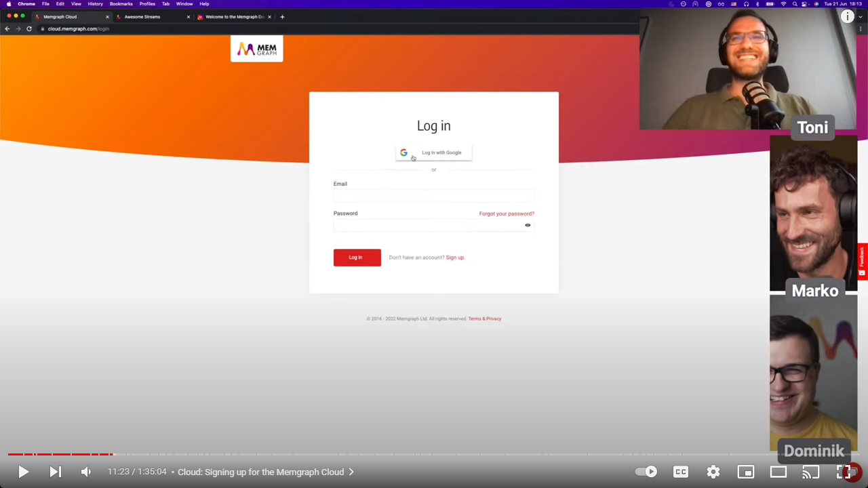Open the red Feedback side tab

point(863,261)
